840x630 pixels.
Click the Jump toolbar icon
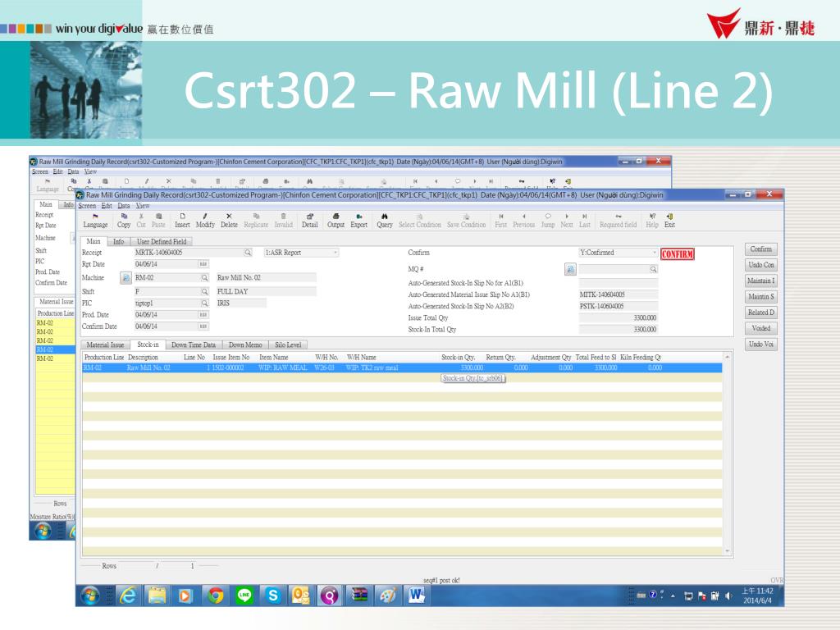point(548,217)
